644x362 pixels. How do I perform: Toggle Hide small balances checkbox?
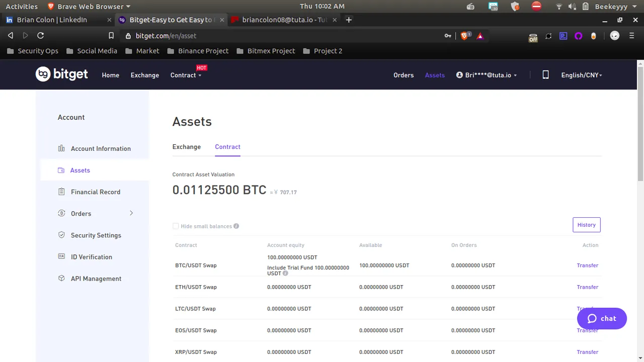tap(176, 226)
